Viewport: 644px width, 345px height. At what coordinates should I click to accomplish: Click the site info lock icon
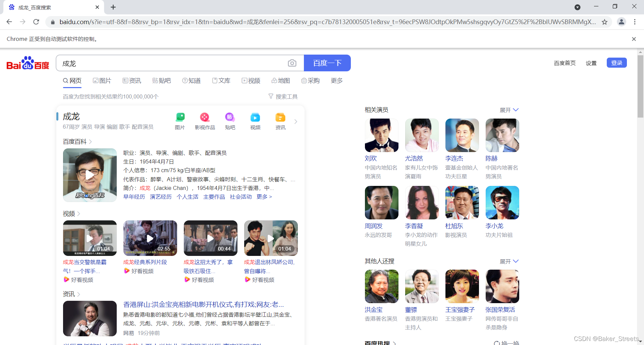[x=53, y=22]
